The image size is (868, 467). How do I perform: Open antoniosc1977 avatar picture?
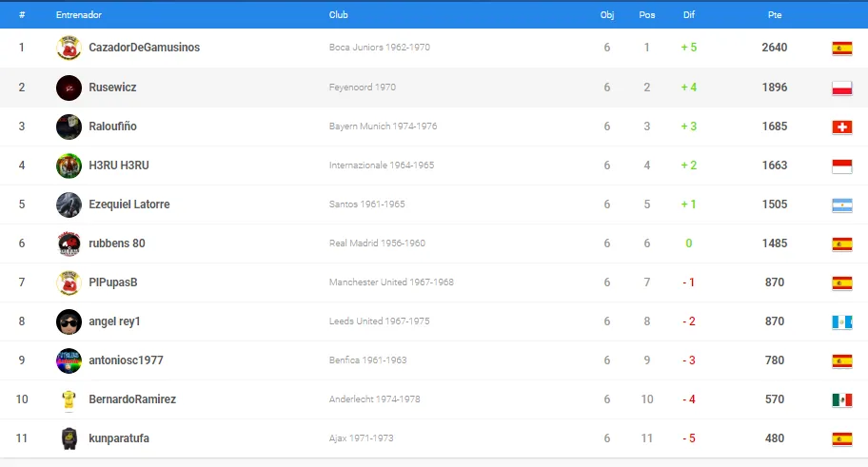click(x=69, y=360)
